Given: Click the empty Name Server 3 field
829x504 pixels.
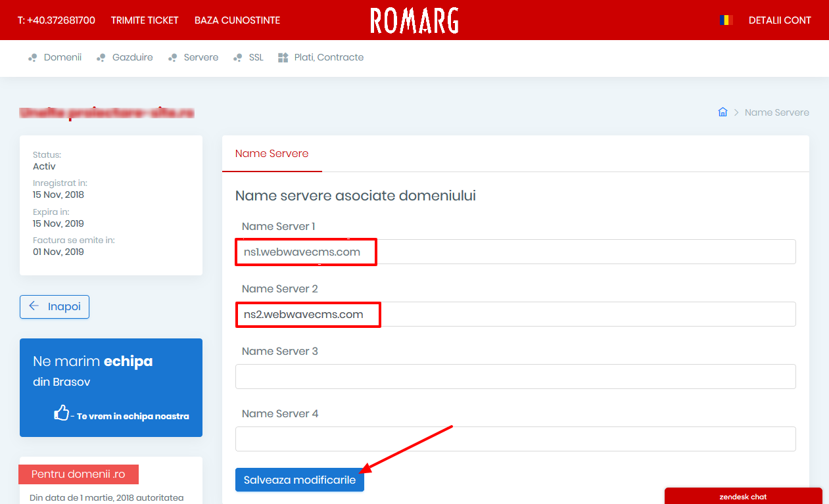Looking at the screenshot, I should (515, 376).
